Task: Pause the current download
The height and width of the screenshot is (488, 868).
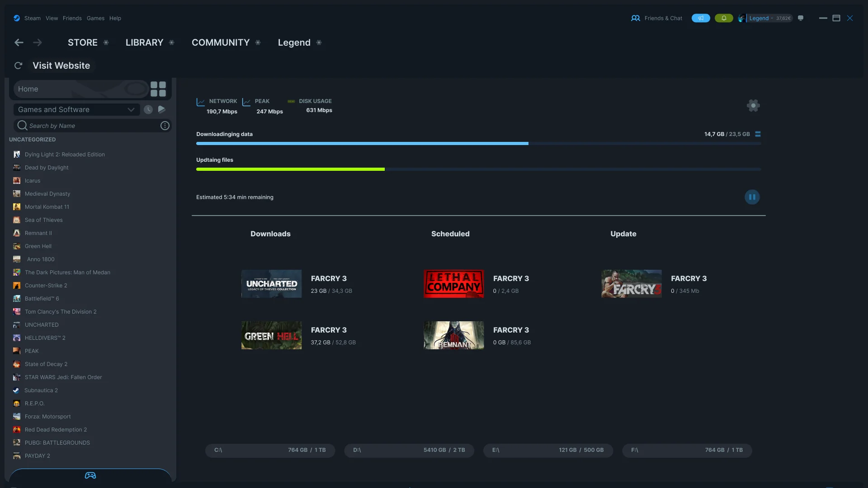Action: (x=752, y=197)
